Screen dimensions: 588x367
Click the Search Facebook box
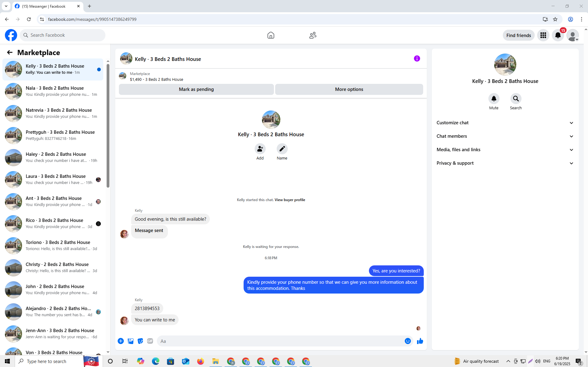63,35
